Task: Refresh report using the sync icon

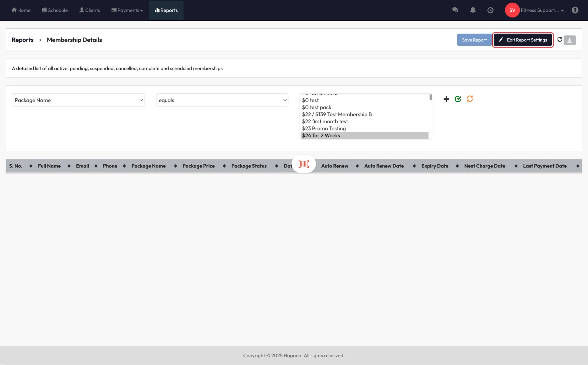Action: click(x=560, y=40)
